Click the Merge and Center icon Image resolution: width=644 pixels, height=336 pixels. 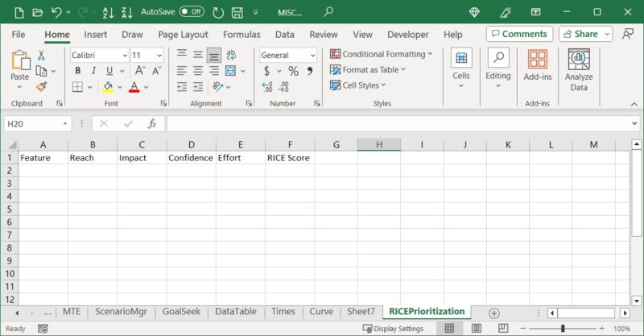pos(231,71)
